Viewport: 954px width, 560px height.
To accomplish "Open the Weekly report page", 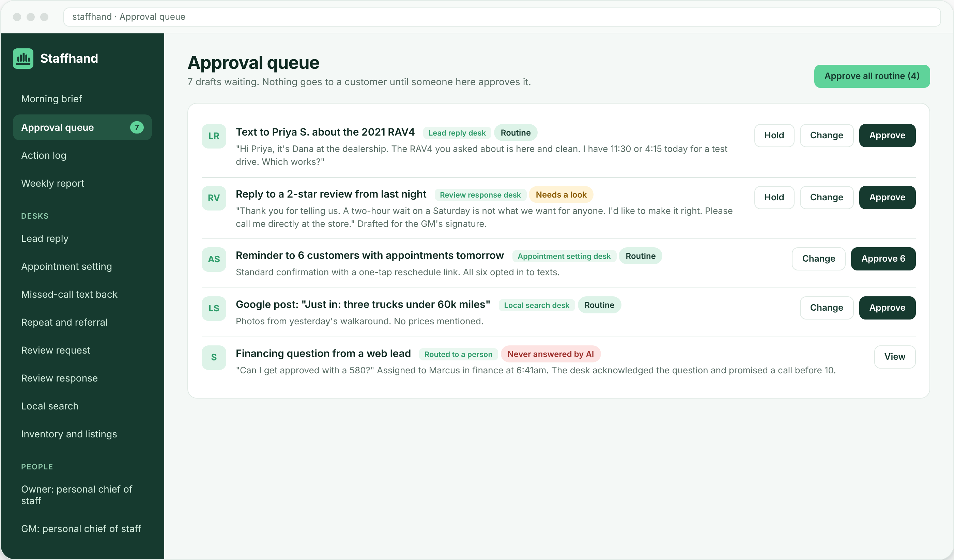I will [82, 184].
